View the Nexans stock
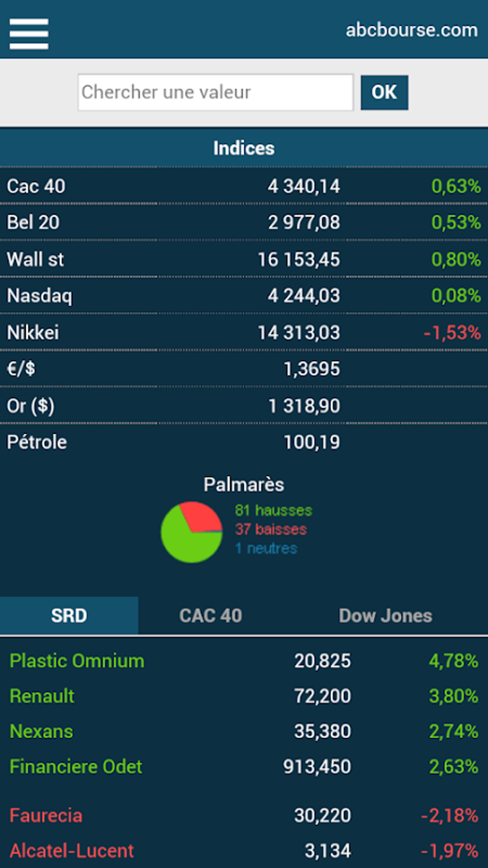This screenshot has height=868, width=488. pyautogui.click(x=42, y=732)
